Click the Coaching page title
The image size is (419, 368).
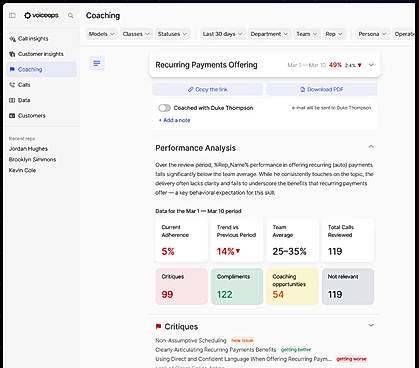tap(103, 15)
